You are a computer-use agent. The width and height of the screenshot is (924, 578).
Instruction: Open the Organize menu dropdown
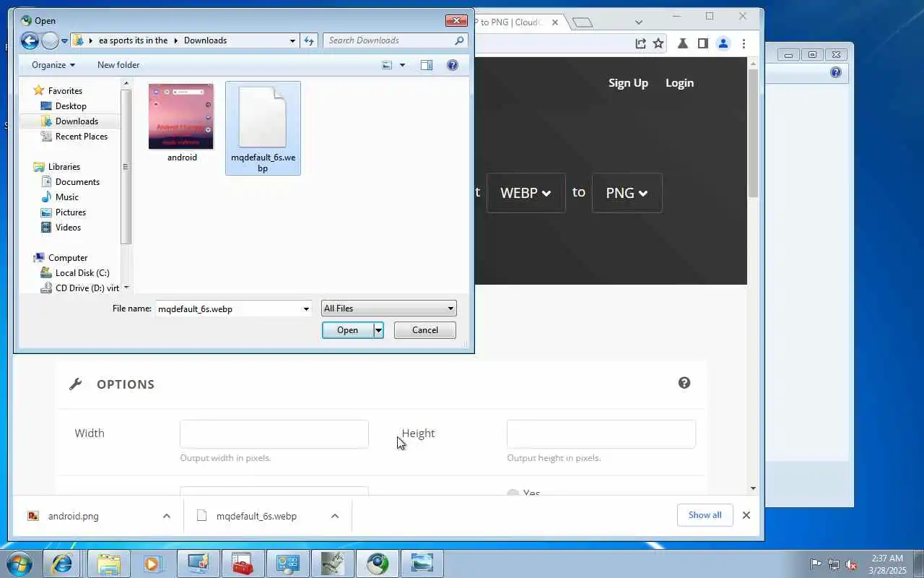(53, 65)
